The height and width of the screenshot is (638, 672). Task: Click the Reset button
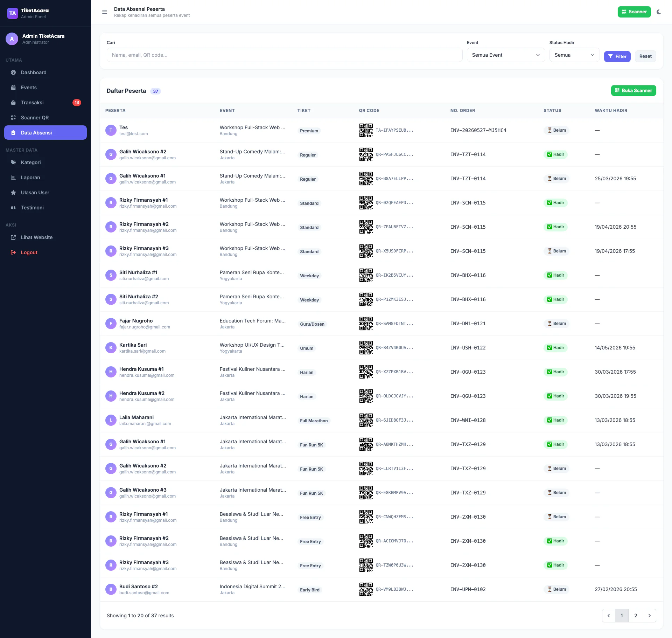click(x=645, y=56)
